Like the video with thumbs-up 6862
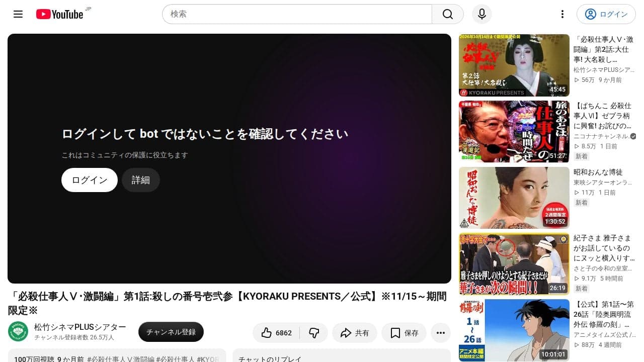The image size is (644, 362). [276, 333]
